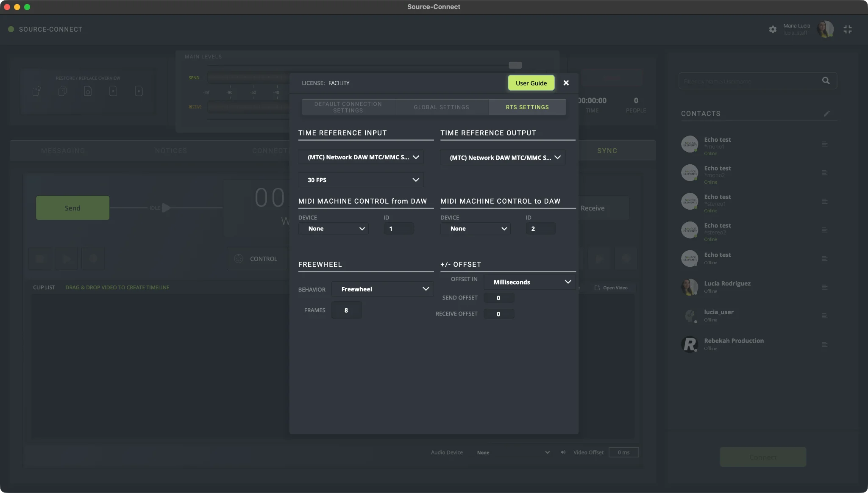Click the CLIP LIST label
The height and width of the screenshot is (493, 868).
[44, 288]
